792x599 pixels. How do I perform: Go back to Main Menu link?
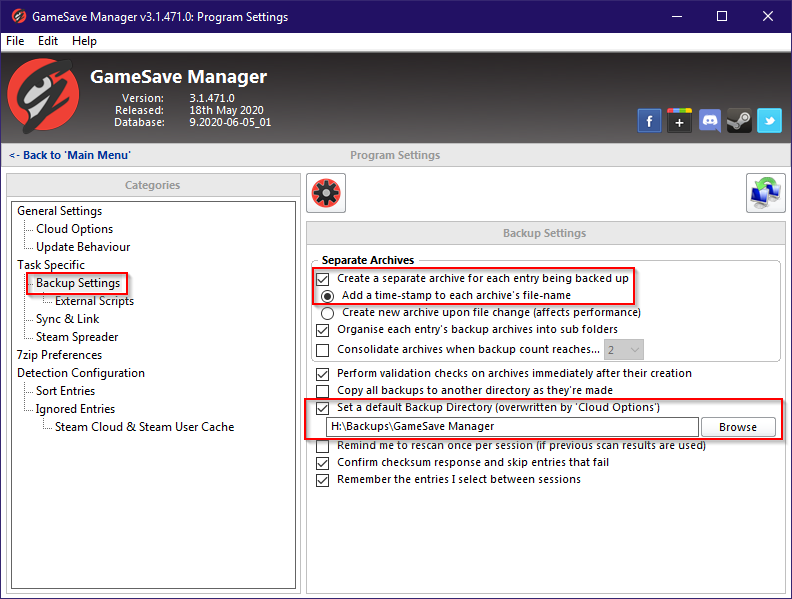tap(70, 155)
